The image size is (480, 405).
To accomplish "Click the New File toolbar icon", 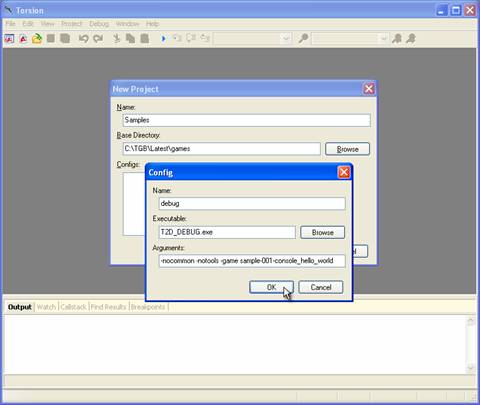I will [23, 39].
